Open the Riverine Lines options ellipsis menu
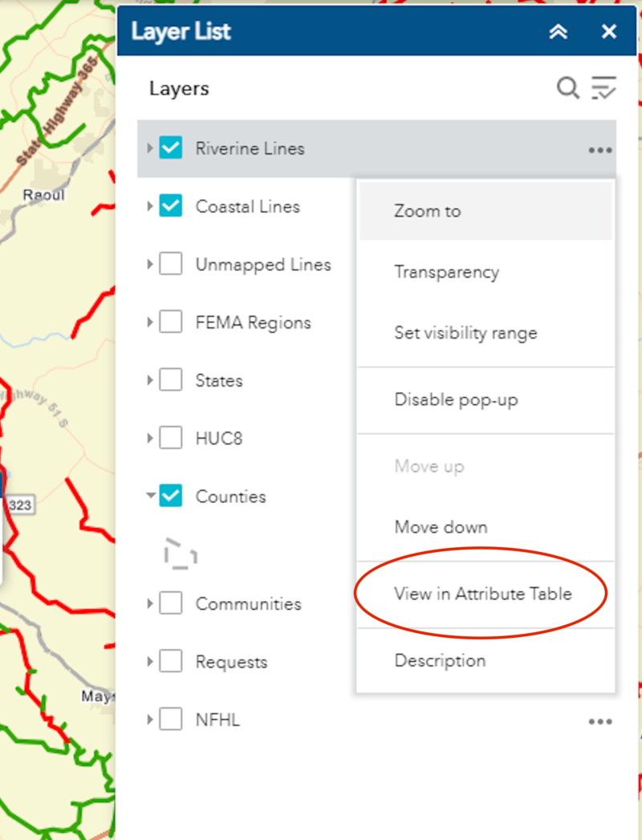The height and width of the screenshot is (840, 642). pyautogui.click(x=599, y=148)
